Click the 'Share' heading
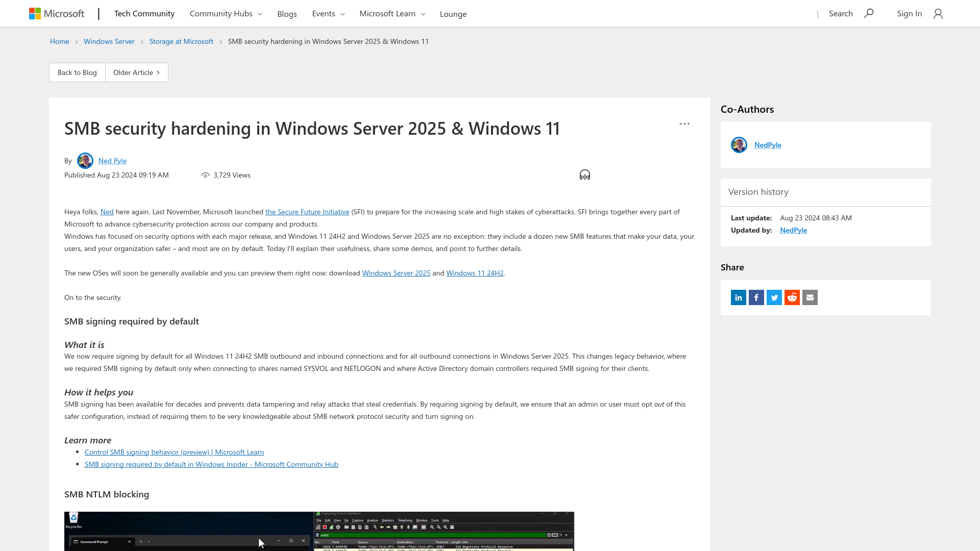The height and width of the screenshot is (551, 980). click(732, 267)
